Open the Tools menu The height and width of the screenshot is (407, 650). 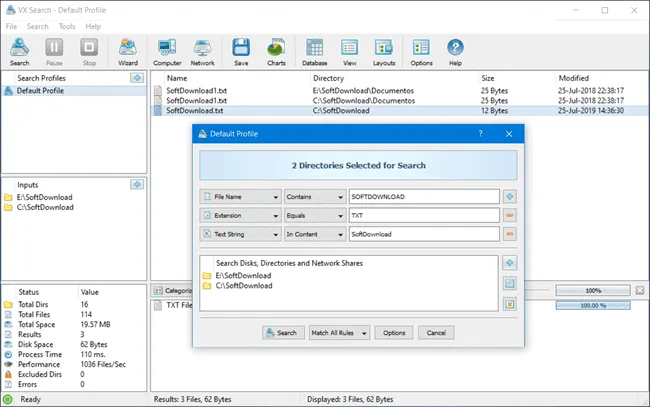click(x=67, y=26)
